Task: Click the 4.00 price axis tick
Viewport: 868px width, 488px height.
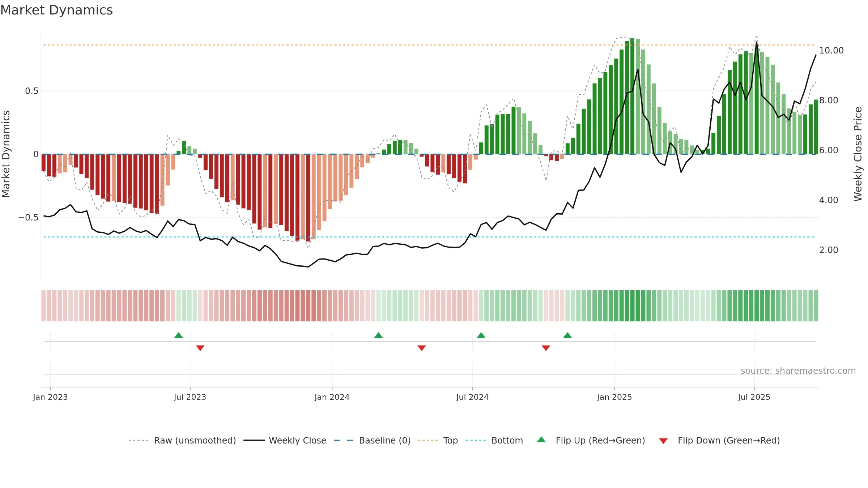Action: (x=829, y=200)
